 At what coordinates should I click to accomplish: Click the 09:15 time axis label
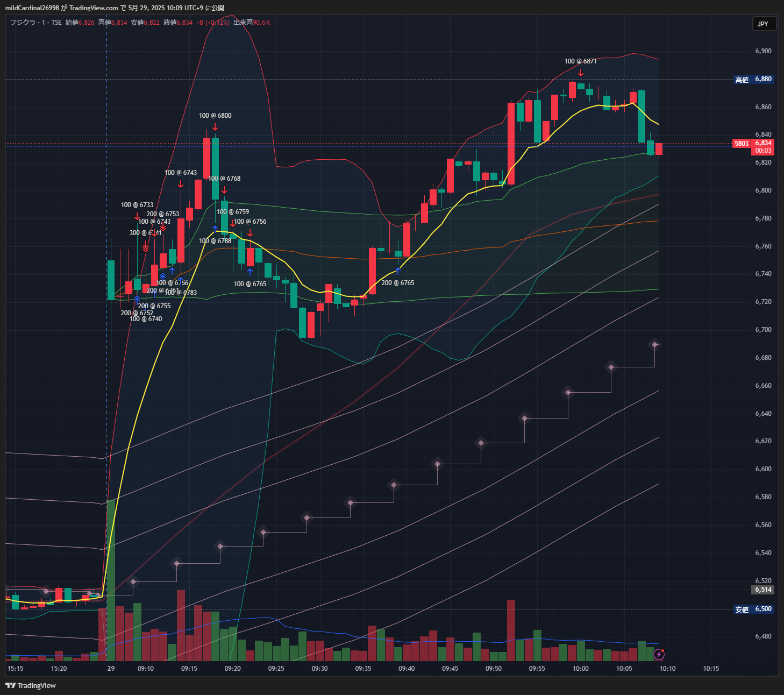[189, 669]
